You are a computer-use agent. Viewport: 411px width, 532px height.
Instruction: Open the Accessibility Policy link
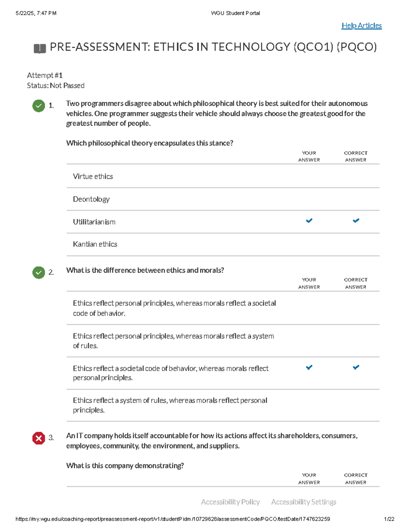[231, 502]
